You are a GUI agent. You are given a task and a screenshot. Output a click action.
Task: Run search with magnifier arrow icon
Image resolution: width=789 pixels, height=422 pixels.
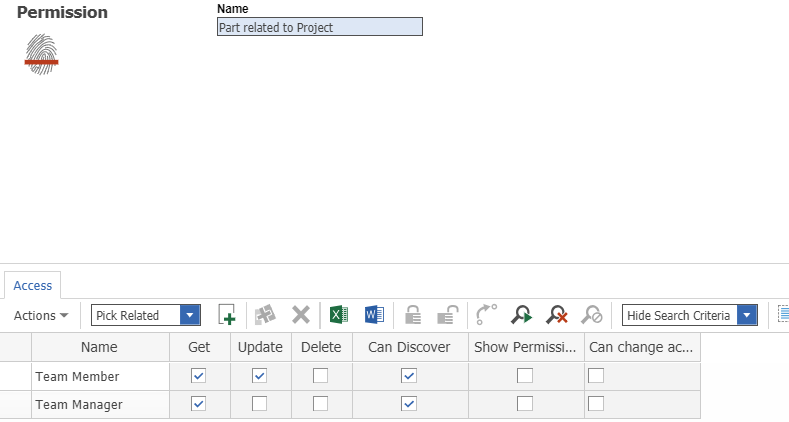(521, 315)
